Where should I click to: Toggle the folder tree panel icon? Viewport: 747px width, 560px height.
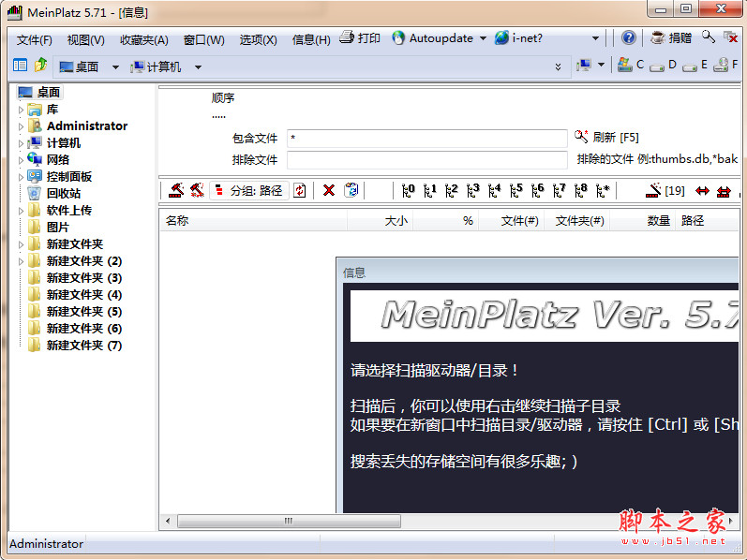tap(20, 66)
